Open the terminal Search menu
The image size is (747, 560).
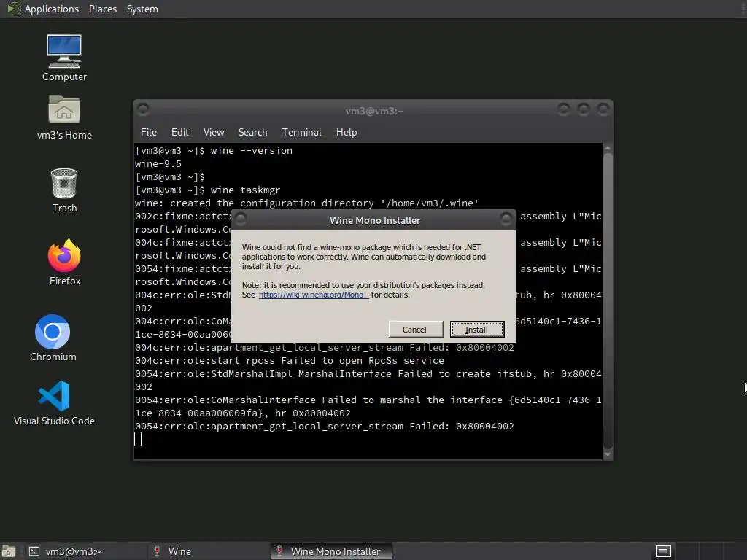tap(252, 132)
